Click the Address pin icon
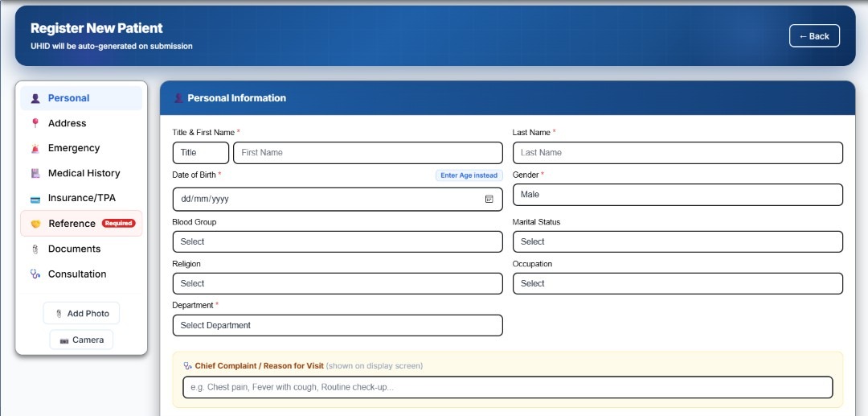 click(x=35, y=123)
